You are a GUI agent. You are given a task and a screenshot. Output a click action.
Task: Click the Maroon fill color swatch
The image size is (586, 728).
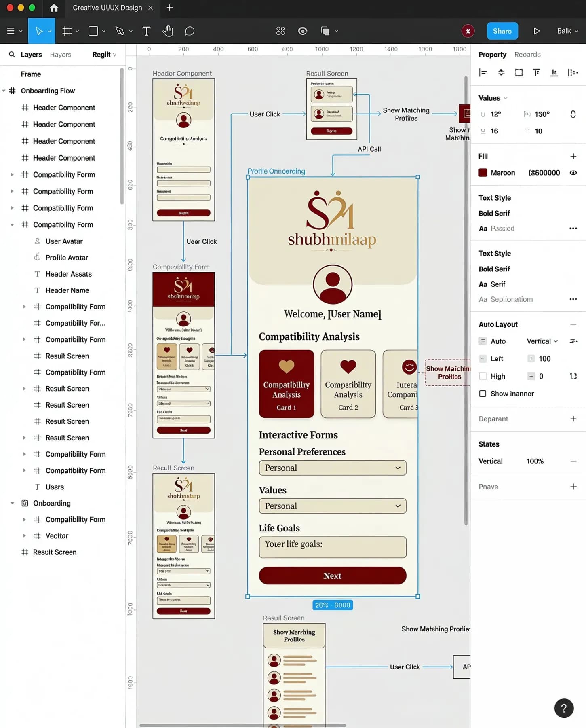click(x=483, y=173)
